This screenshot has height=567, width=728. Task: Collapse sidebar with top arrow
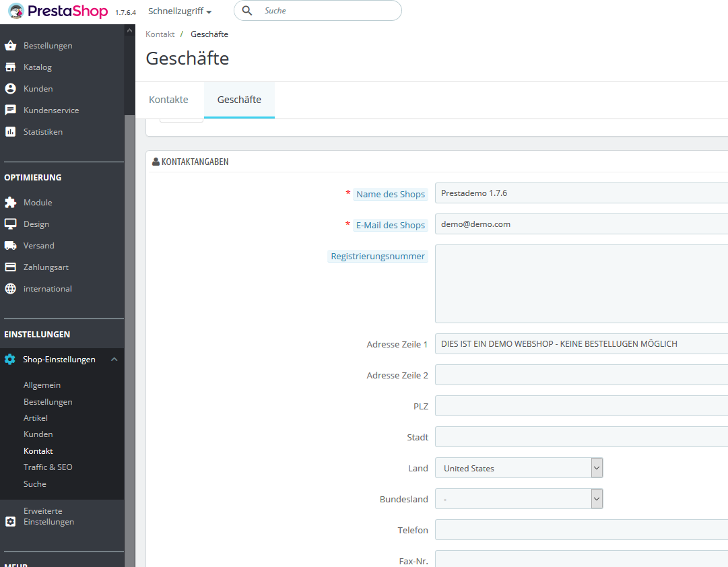click(129, 30)
